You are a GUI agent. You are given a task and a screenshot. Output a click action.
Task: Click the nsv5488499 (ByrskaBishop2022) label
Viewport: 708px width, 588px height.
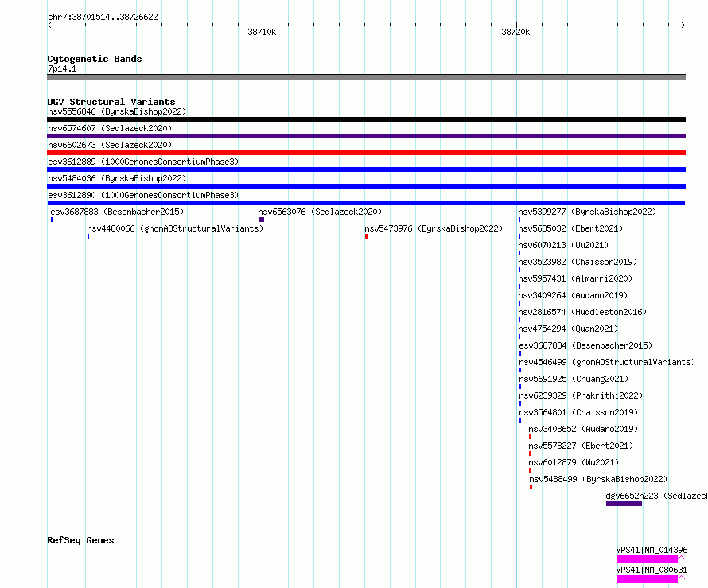[x=598, y=479]
